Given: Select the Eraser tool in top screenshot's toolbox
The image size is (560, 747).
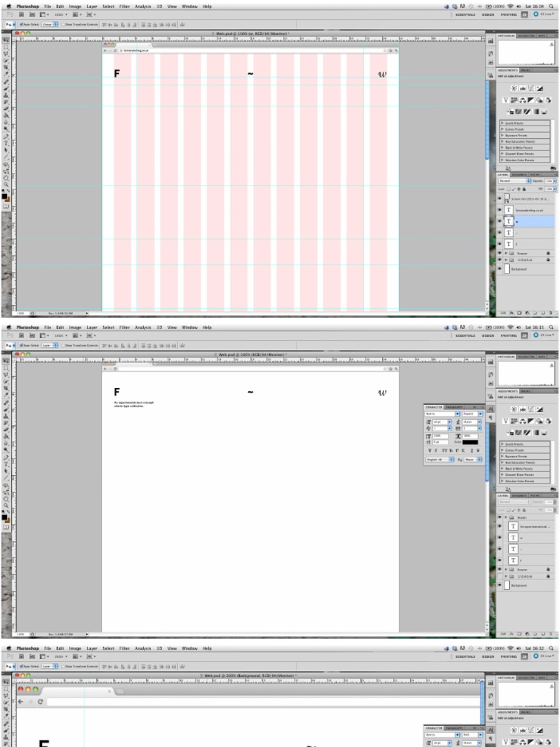Looking at the screenshot, I should click(6, 109).
